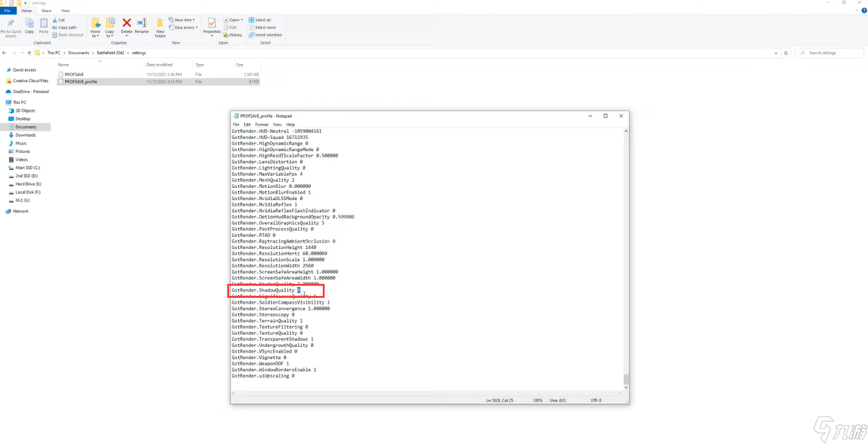Switch to the Share ribbon tab

click(47, 11)
